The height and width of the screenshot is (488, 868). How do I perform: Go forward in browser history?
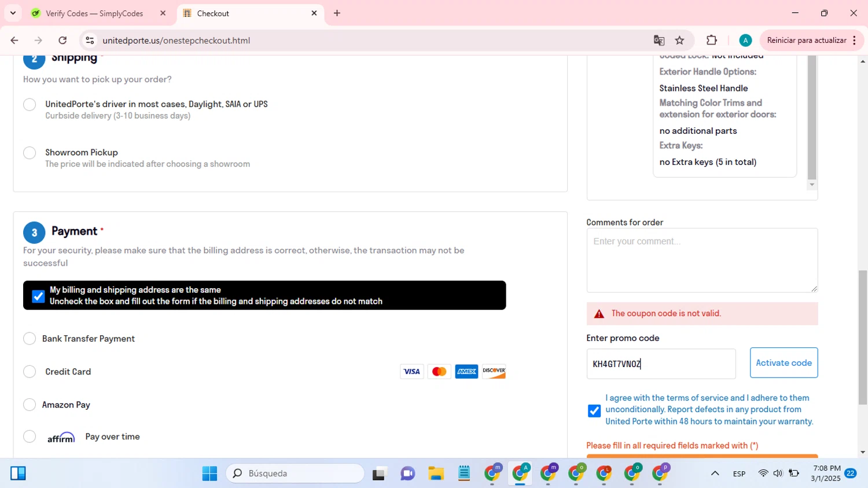click(38, 41)
